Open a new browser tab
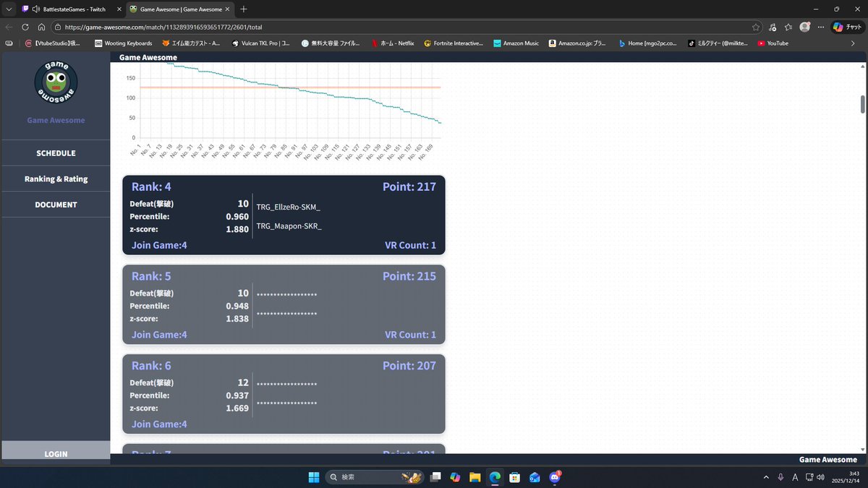868x488 pixels. click(244, 9)
